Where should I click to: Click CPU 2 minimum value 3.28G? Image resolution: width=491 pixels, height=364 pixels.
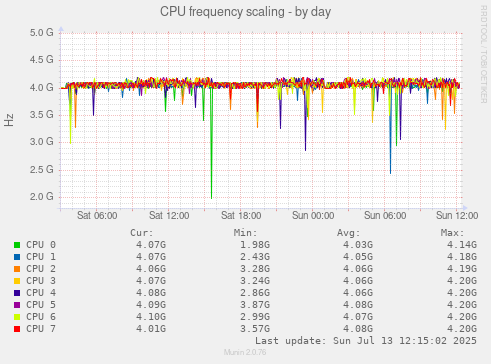tap(255, 269)
